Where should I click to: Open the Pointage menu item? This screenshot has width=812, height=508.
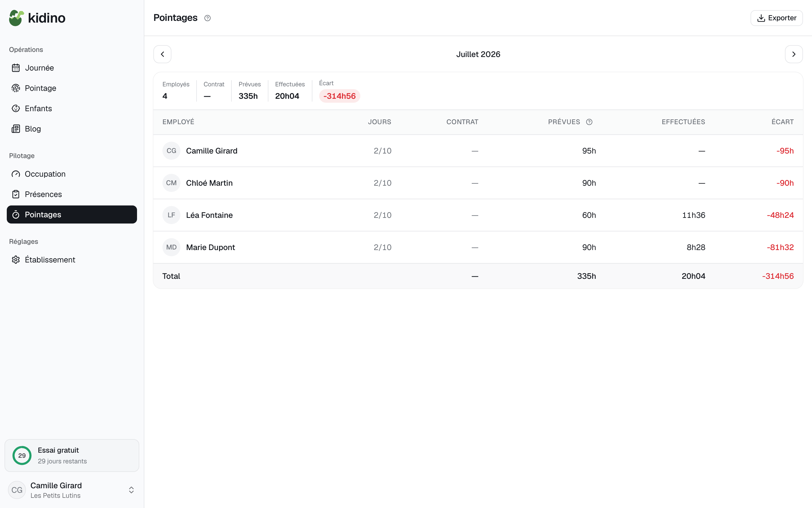72,88
